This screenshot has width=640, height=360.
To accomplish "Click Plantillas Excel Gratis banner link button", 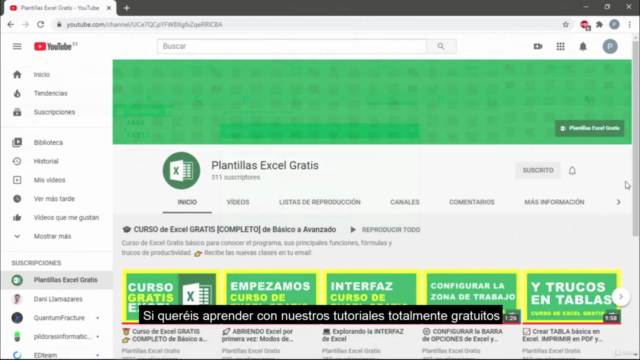I will [x=589, y=128].
